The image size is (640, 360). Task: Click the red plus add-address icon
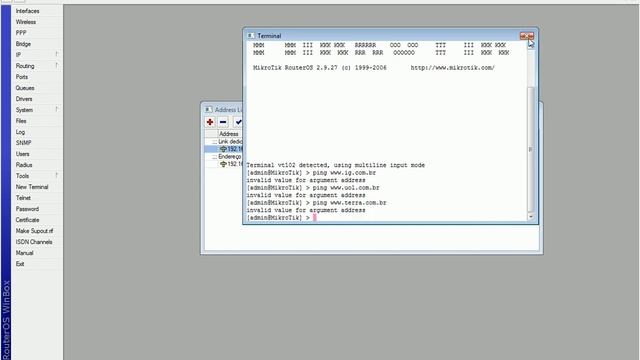210,122
